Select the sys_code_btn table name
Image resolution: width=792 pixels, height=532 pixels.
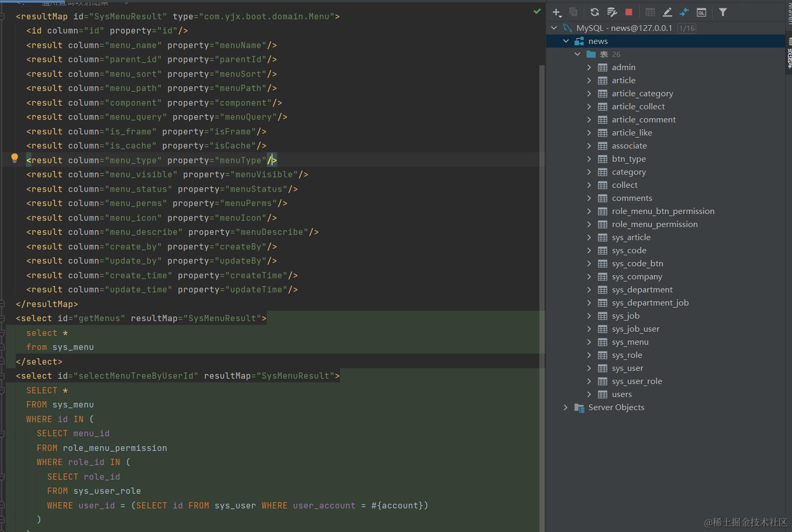pos(638,264)
